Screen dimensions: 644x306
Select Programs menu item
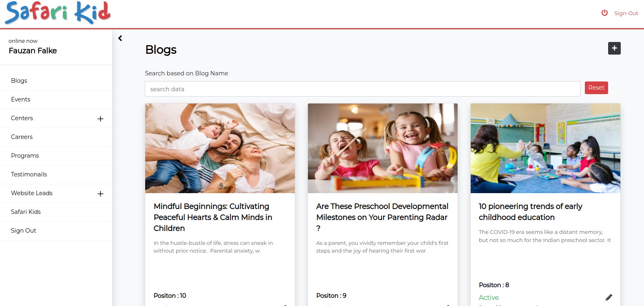pyautogui.click(x=56, y=156)
